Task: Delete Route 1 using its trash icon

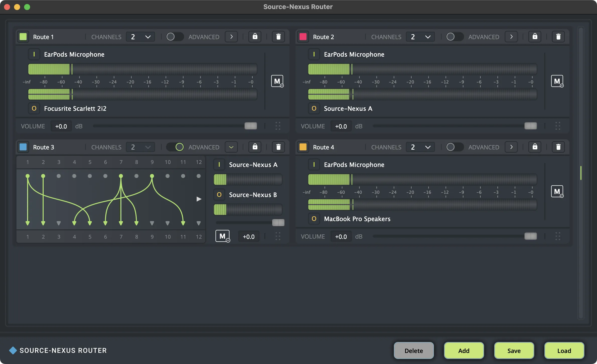Action: 278,37
